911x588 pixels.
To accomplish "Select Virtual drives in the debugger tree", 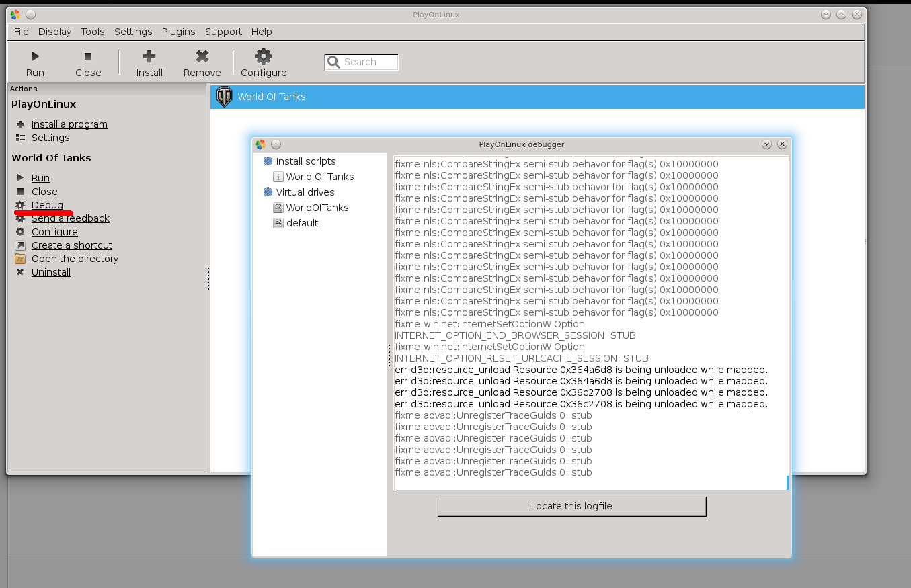I will [305, 192].
